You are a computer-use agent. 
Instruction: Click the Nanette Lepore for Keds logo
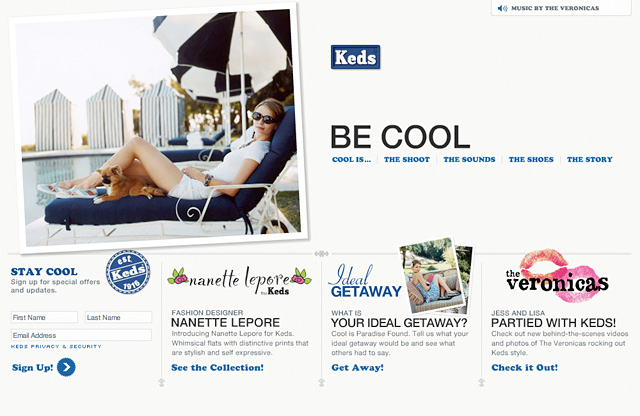click(x=240, y=281)
